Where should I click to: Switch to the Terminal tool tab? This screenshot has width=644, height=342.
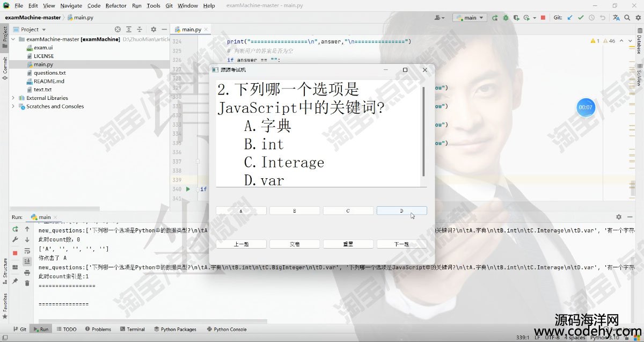[132, 329]
